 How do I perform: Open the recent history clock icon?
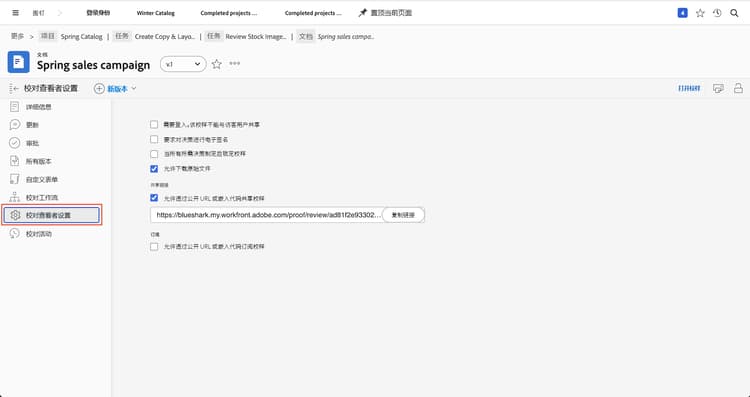pyautogui.click(x=717, y=13)
